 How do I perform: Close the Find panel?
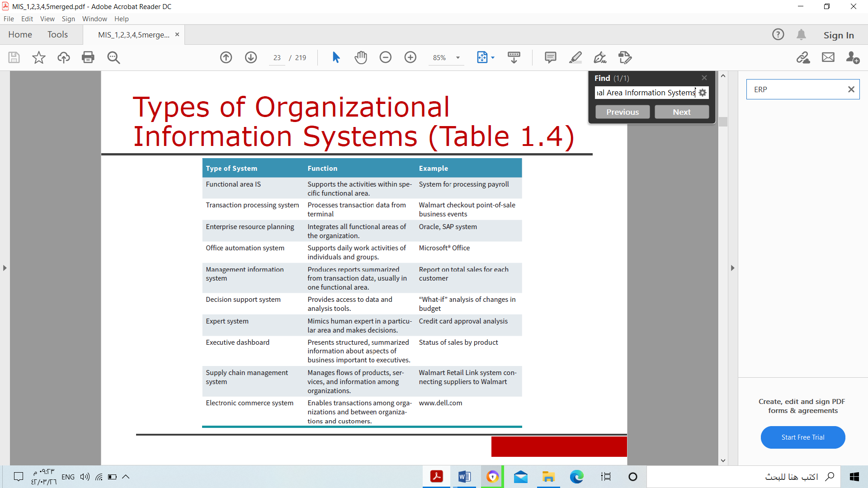(704, 78)
